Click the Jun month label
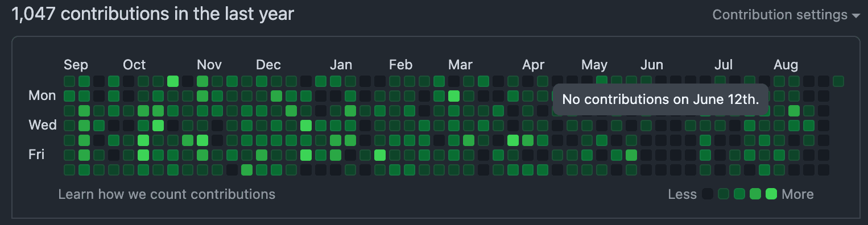Screen dimensions: 868x225 (652, 64)
